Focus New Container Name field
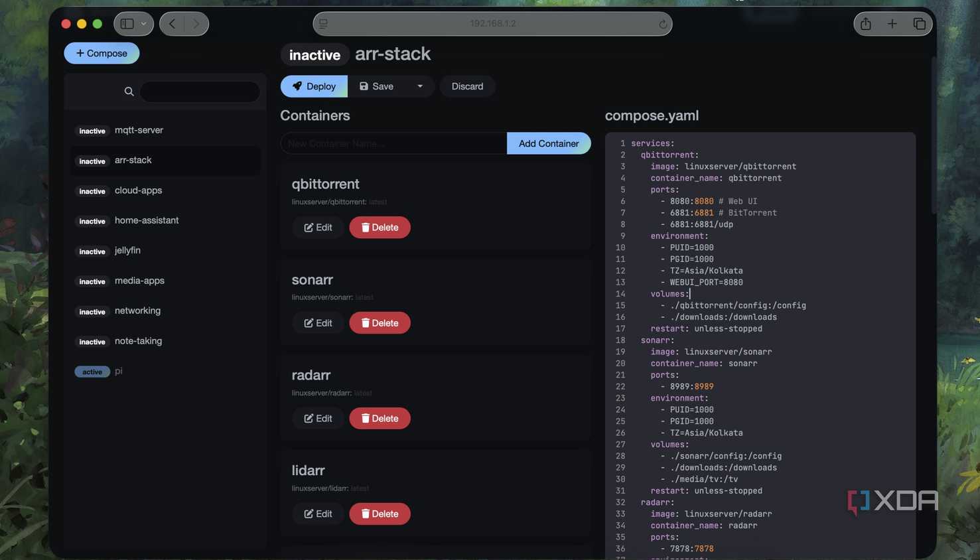This screenshot has width=980, height=560. (x=393, y=143)
